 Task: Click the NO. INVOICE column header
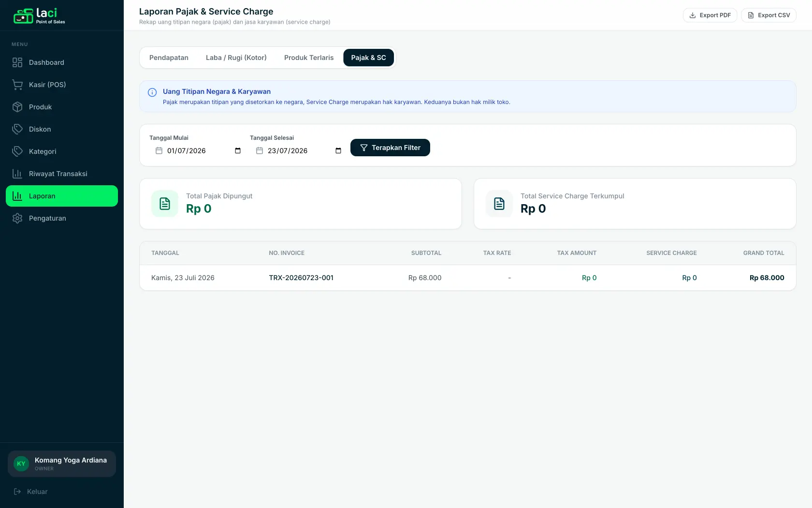pyautogui.click(x=287, y=253)
